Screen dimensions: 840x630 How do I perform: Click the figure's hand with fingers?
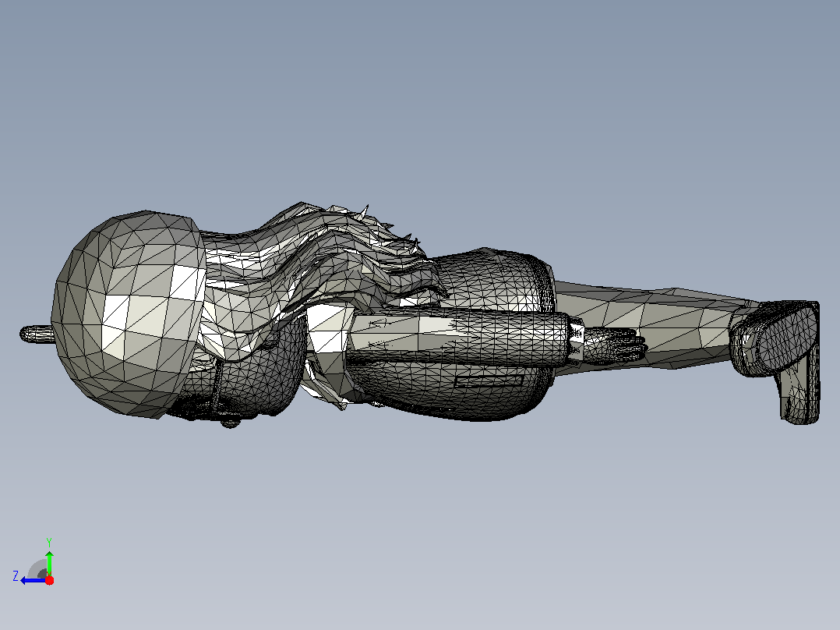[615, 345]
